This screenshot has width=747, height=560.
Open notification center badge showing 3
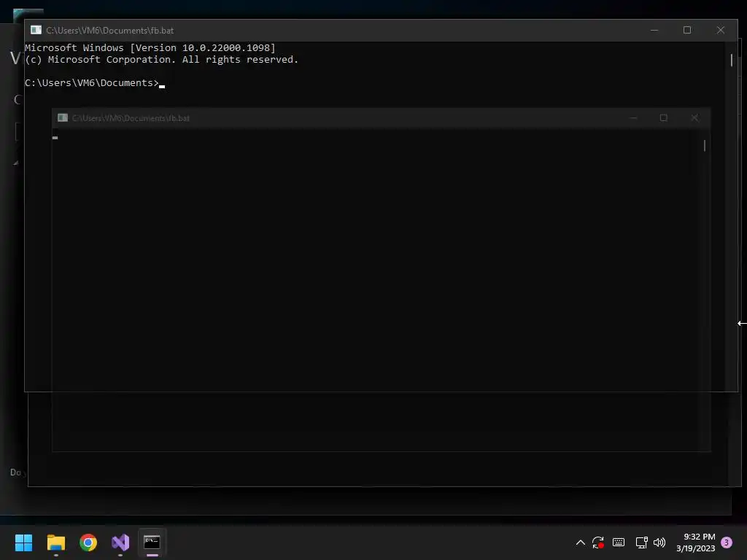tap(727, 542)
